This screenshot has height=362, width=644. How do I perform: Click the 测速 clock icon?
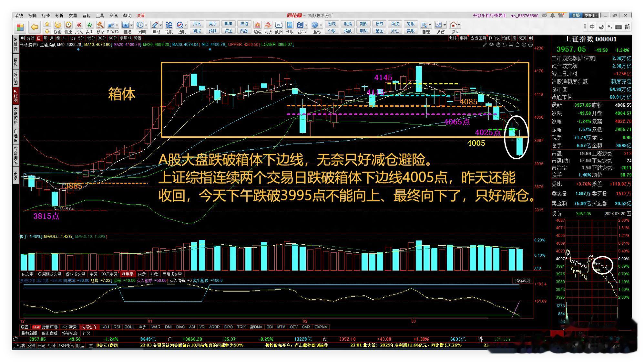point(68,25)
